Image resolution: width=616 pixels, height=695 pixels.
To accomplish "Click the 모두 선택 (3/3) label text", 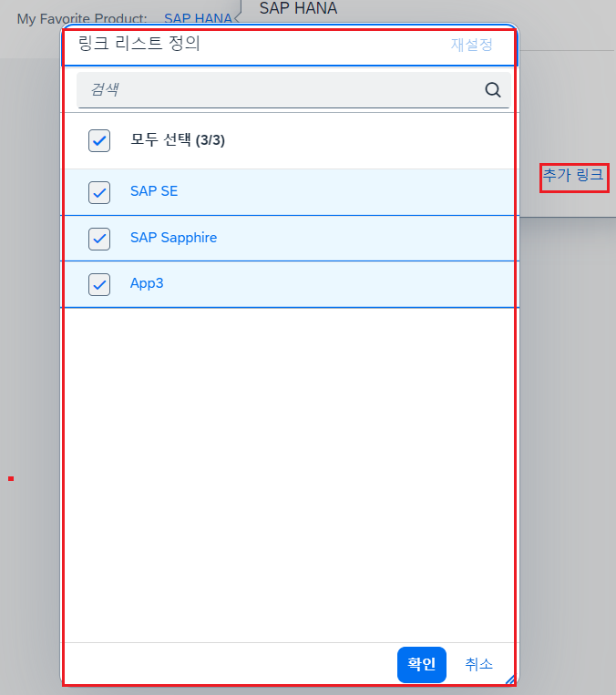I will 178,140.
